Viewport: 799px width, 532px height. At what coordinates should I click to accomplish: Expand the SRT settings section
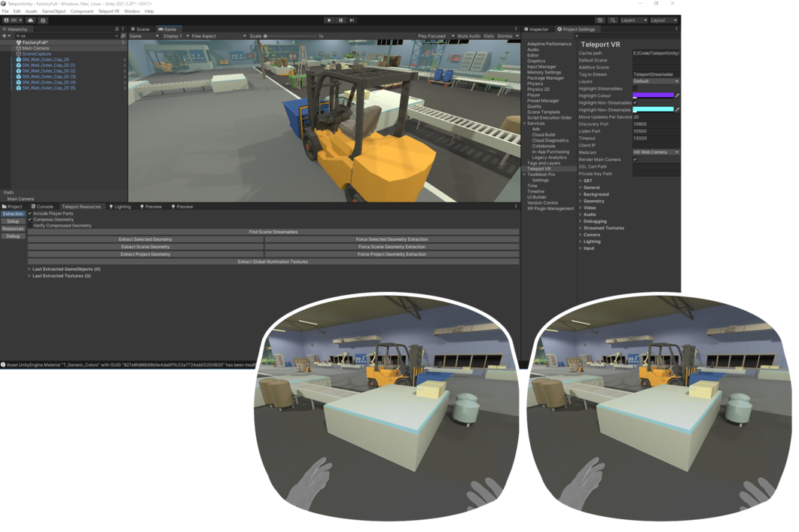581,181
